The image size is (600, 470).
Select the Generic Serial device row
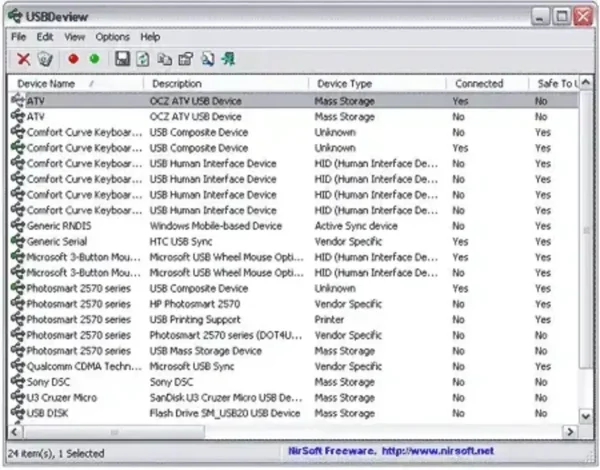[x=293, y=242]
